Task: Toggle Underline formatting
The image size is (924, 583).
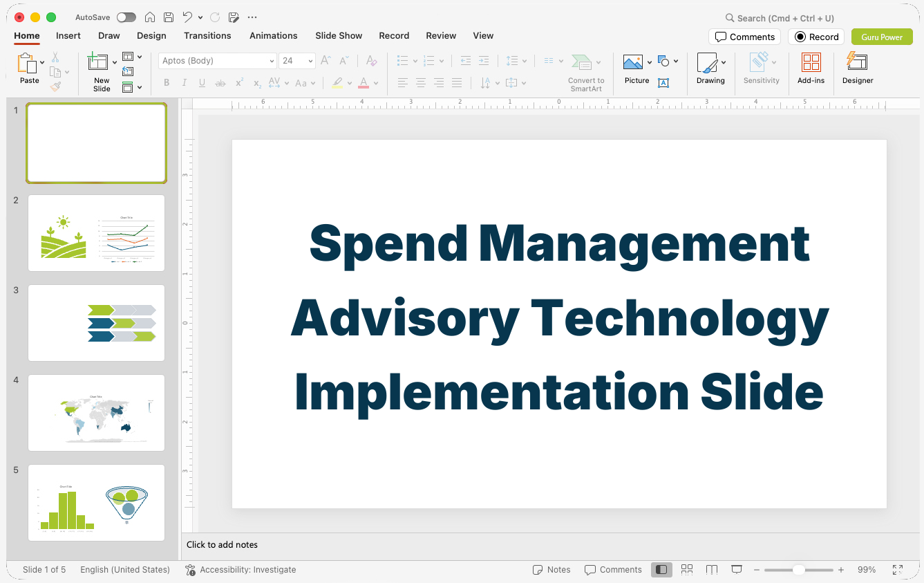Action: coord(202,83)
